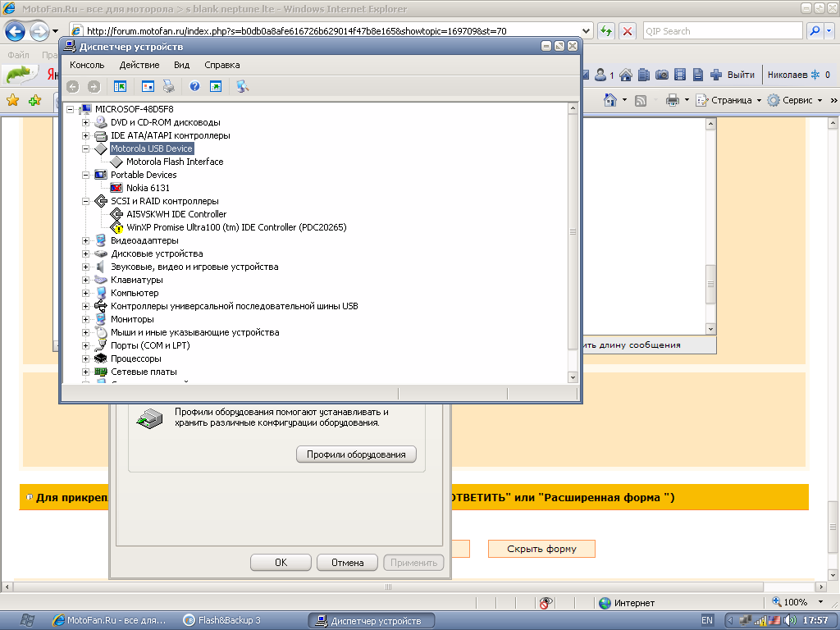Open the IE Файл menu

18,55
